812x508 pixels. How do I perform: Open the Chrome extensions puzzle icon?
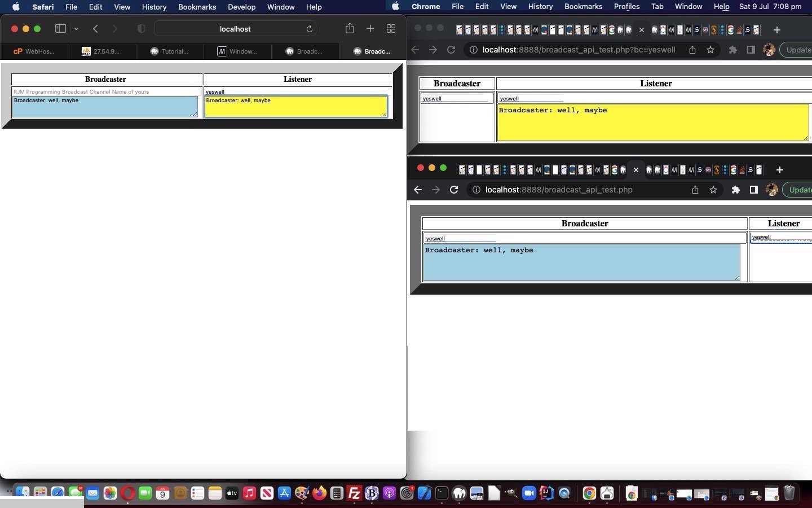coord(733,50)
